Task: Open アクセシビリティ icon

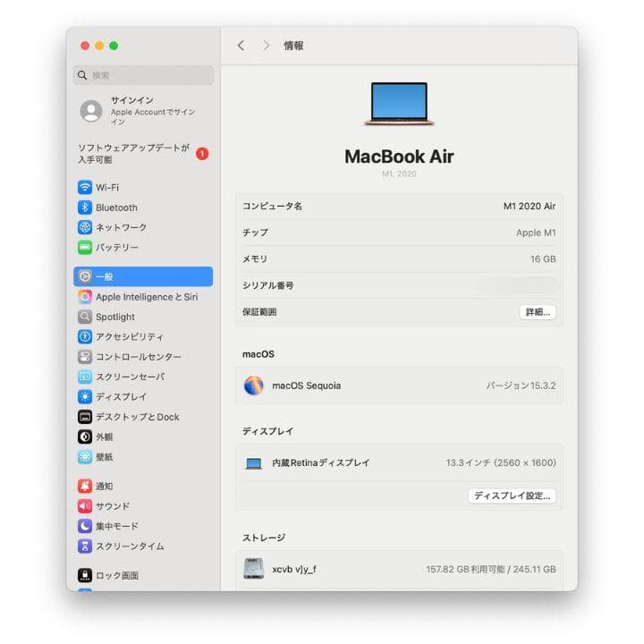Action: pos(85,337)
